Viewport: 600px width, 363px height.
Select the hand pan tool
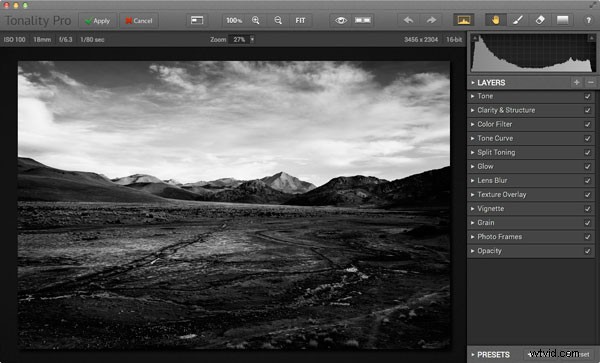496,20
